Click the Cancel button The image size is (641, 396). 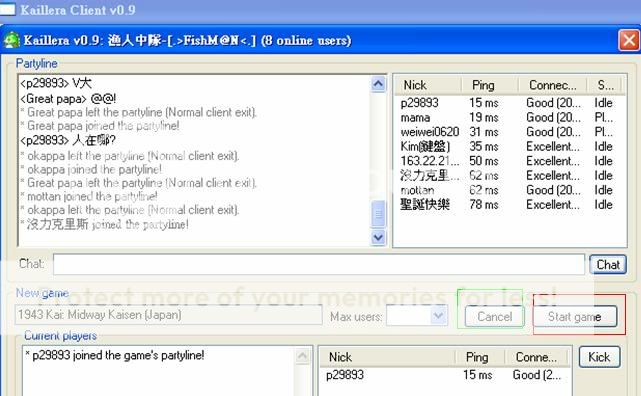(x=495, y=316)
